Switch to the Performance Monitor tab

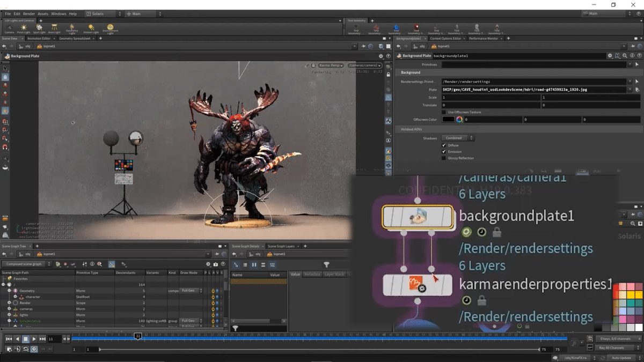click(x=483, y=39)
